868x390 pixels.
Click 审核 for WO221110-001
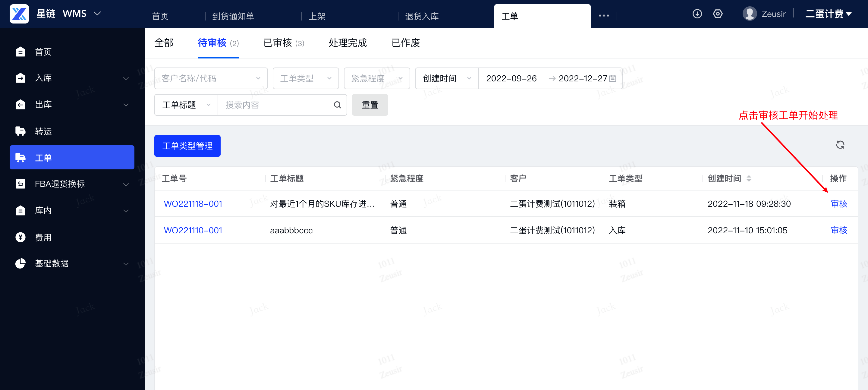coord(839,231)
